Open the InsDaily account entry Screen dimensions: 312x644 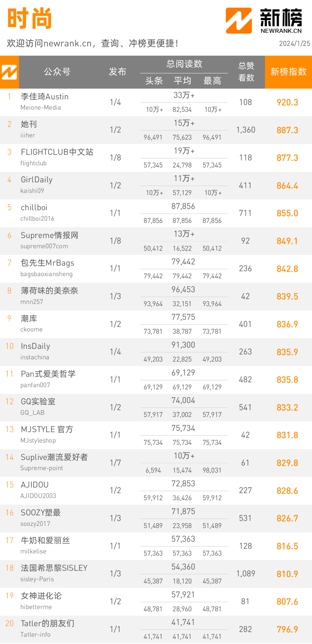[36, 346]
